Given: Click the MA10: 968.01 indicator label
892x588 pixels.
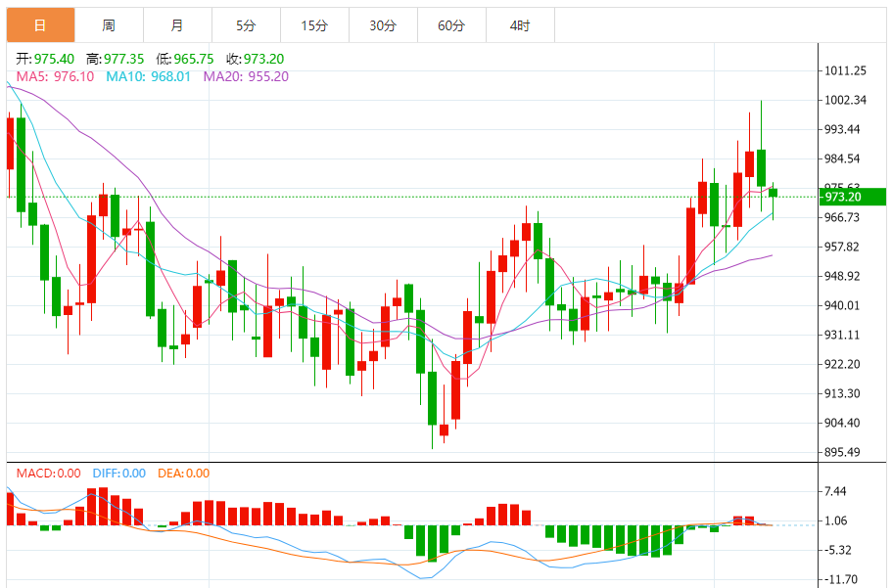Looking at the screenshot, I should 149,76.
